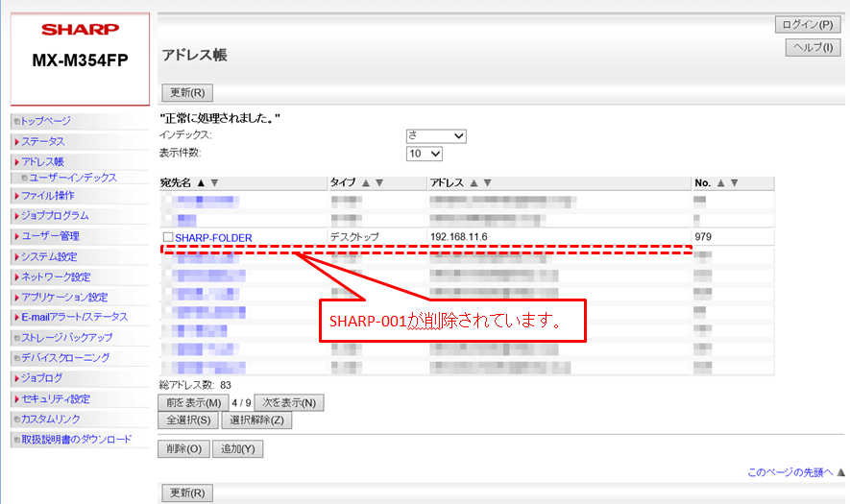The image size is (850, 504).
Task: Open device cloning (デバイスクローニング) page
Action: (65, 358)
